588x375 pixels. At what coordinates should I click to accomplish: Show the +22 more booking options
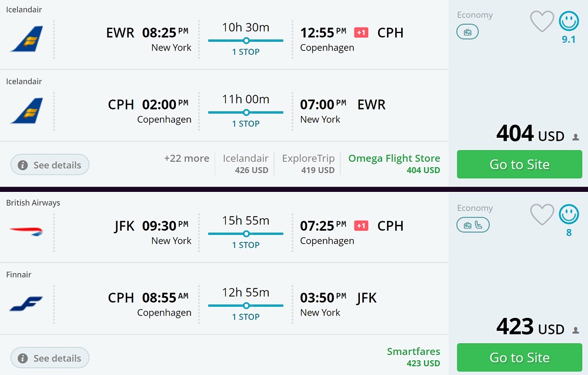coord(186,158)
